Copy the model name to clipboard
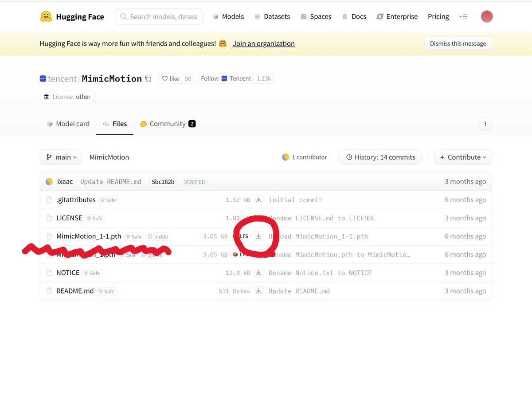The image size is (532, 410). (x=148, y=79)
